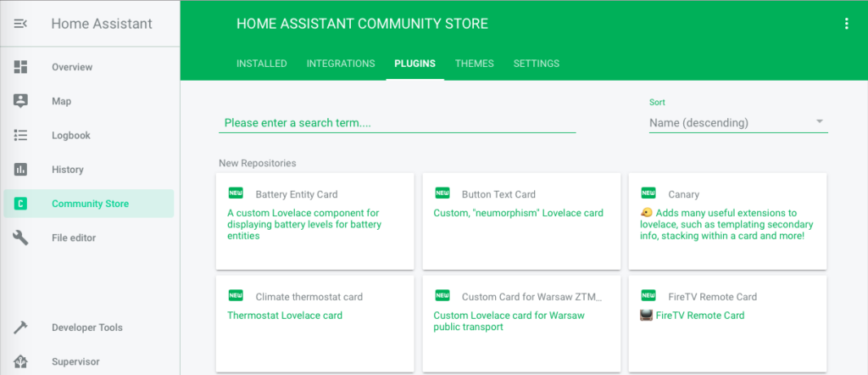This screenshot has height=375, width=868.
Task: Click the Developer Tools hammer icon
Action: click(20, 327)
